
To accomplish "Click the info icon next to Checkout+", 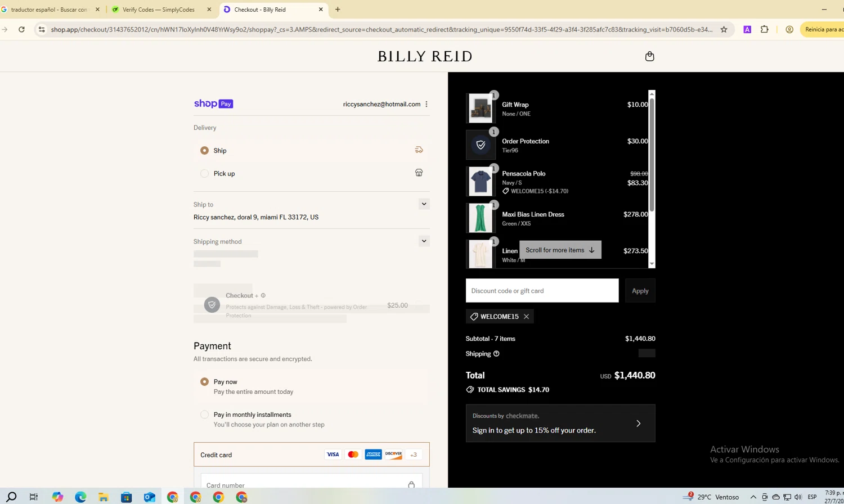I will tap(263, 295).
